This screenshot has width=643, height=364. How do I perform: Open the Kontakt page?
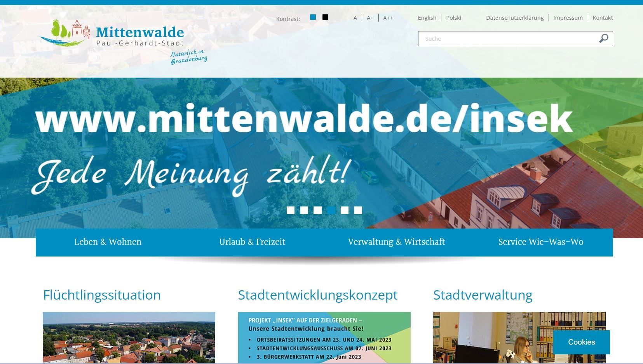[x=603, y=18]
